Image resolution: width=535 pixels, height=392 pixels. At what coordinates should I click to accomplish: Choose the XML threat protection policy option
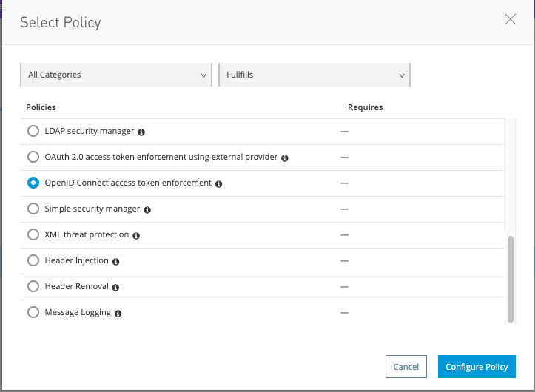coord(33,234)
